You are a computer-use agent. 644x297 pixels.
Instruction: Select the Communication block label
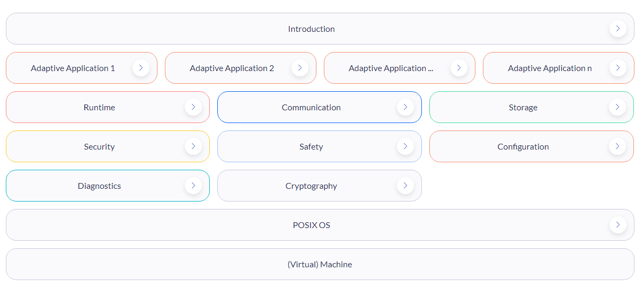click(x=311, y=108)
